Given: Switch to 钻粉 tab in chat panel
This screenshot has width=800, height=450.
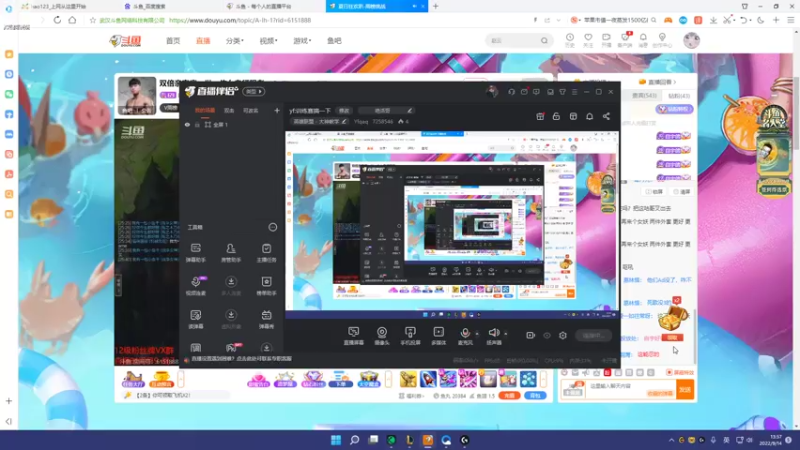Looking at the screenshot, I should click(679, 95).
